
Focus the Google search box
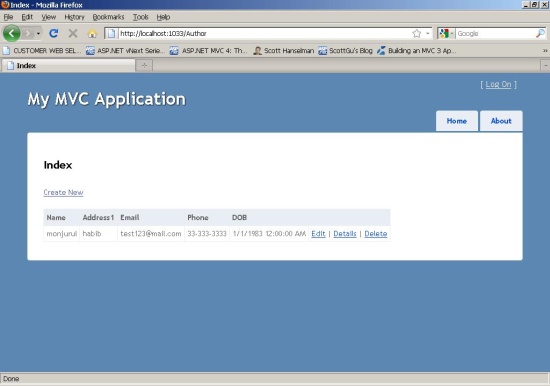point(495,33)
